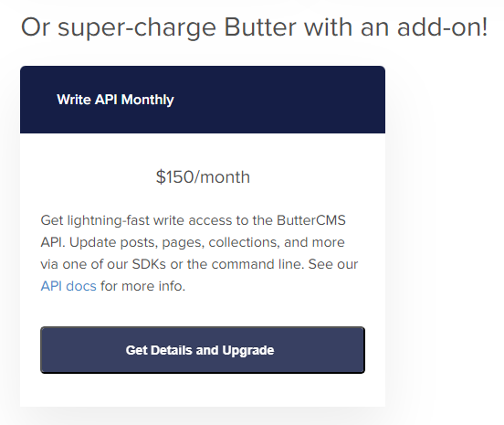The image size is (504, 425).
Task: Click the 'See our' text before the link
Action: 333,264
